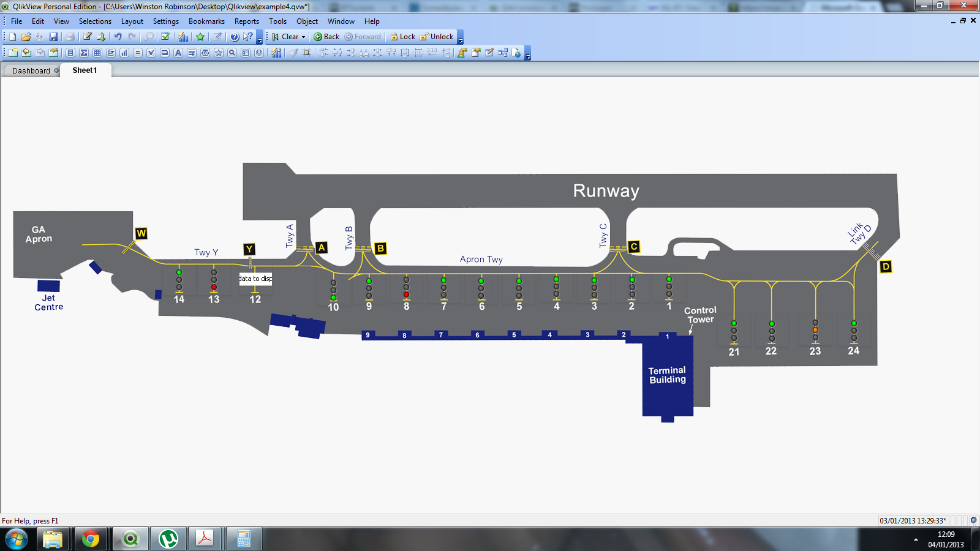Screen dimensions: 980x551
Task: Open the Selections menu
Action: click(95, 21)
